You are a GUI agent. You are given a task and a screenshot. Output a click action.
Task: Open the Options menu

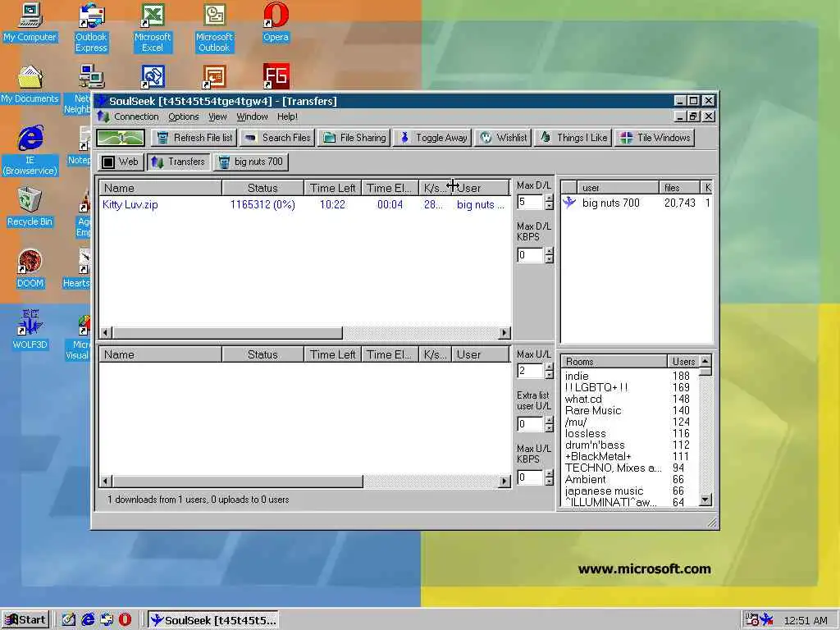pyautogui.click(x=183, y=116)
